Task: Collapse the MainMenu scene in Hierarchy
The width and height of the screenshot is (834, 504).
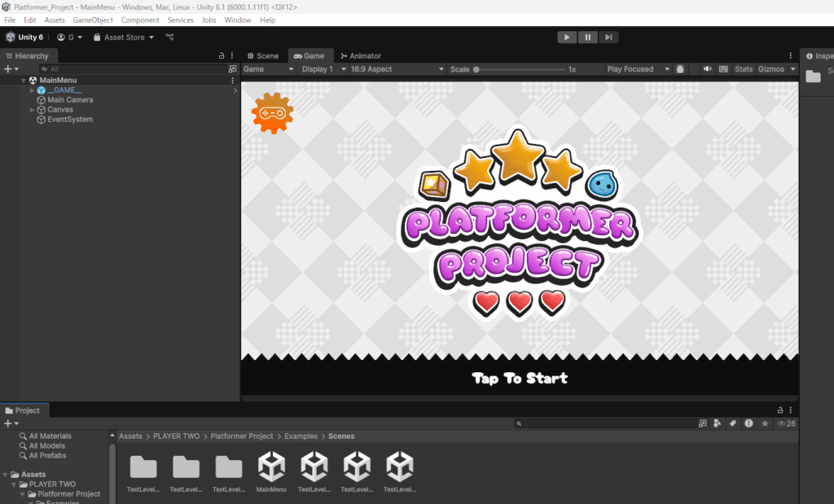Action: point(24,81)
